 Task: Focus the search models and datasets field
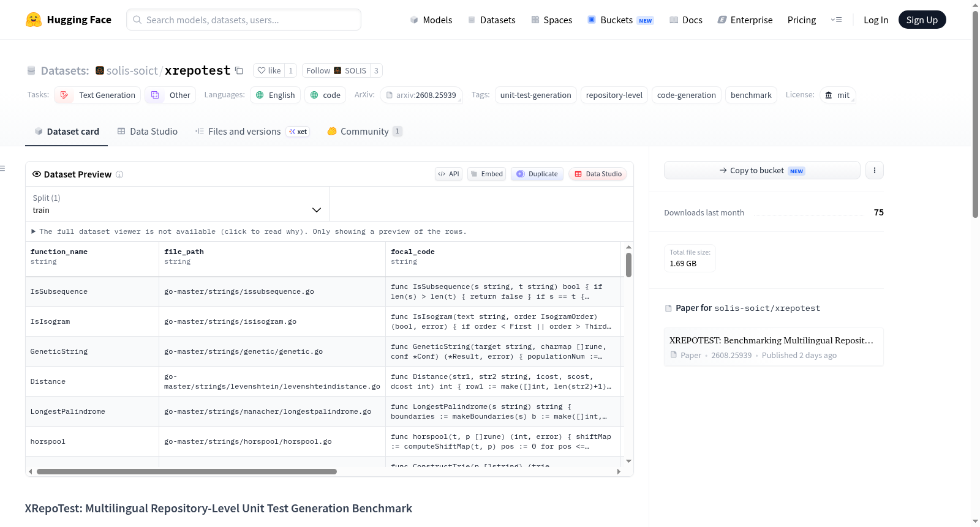coord(244,20)
